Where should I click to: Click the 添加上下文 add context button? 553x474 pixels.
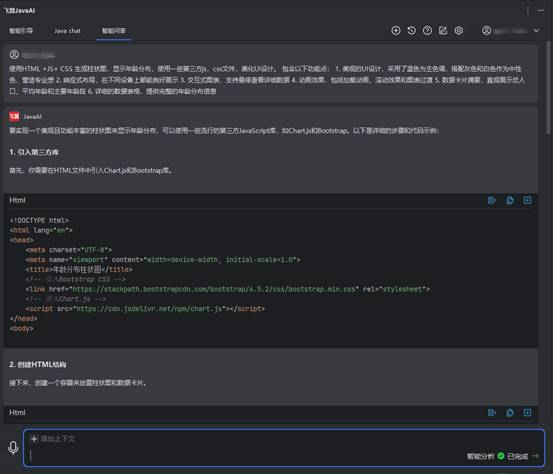click(x=53, y=439)
